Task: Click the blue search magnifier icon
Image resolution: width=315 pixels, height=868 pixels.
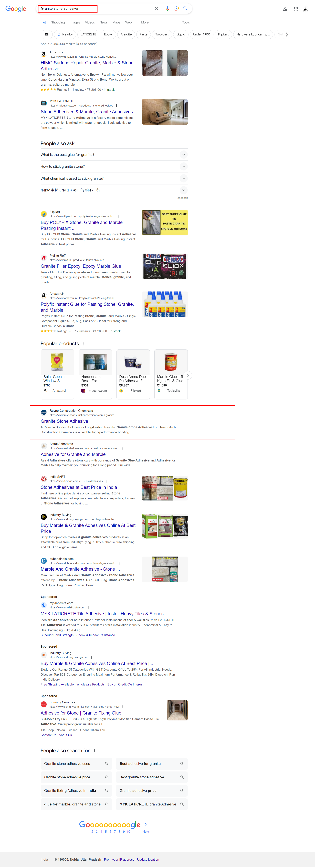Action: point(185,8)
